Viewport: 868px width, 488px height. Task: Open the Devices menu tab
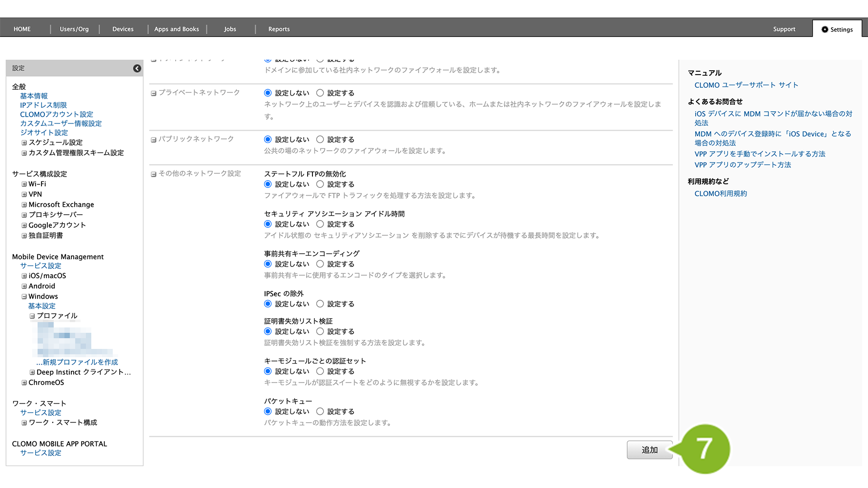tap(123, 29)
